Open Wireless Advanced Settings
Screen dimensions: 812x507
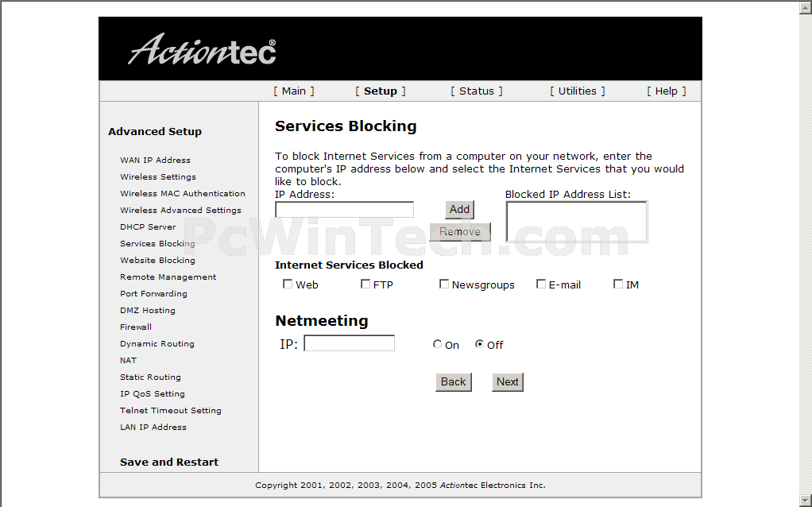[x=180, y=210]
